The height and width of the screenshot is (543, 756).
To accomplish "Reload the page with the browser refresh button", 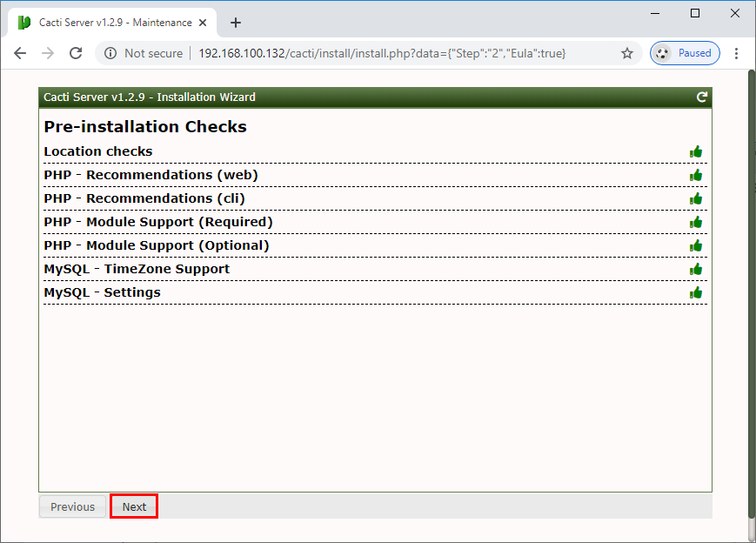I will pyautogui.click(x=76, y=53).
